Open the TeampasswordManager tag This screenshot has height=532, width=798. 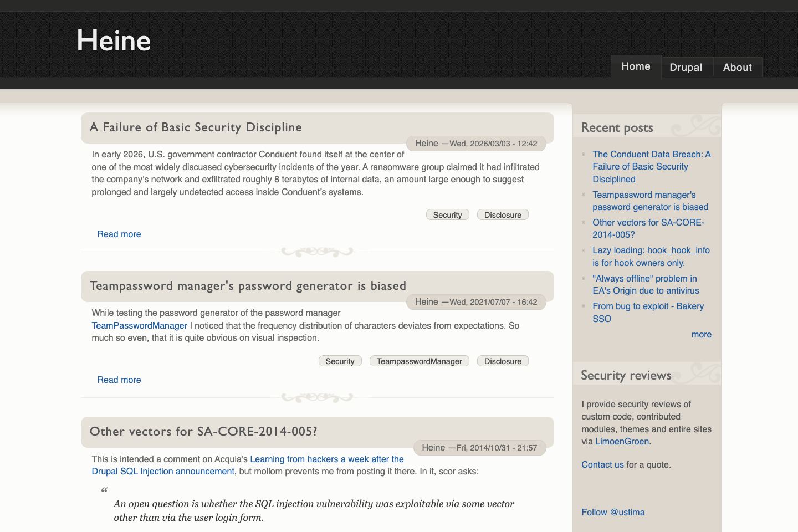(419, 361)
